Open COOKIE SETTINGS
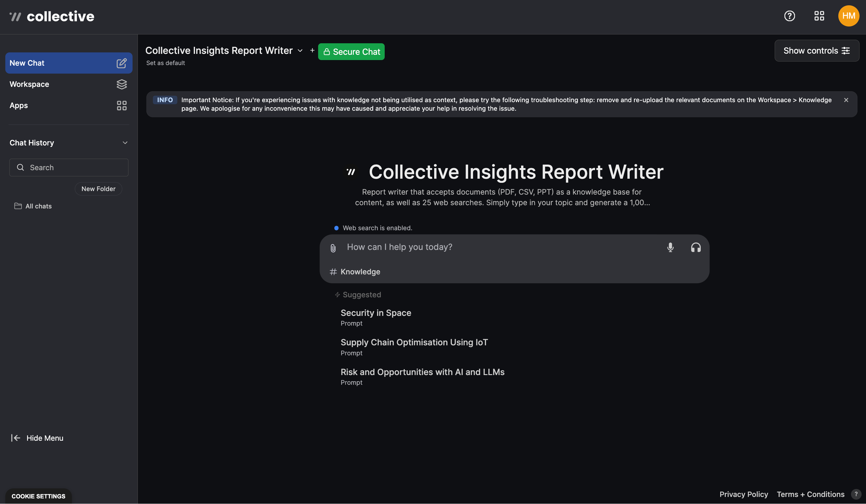 coord(39,496)
